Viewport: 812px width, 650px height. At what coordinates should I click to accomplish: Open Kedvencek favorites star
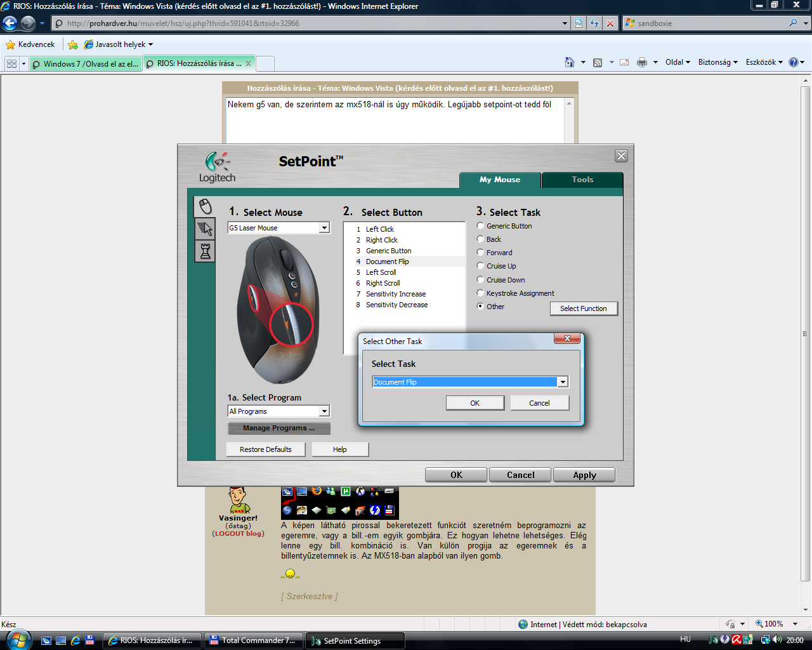point(30,44)
